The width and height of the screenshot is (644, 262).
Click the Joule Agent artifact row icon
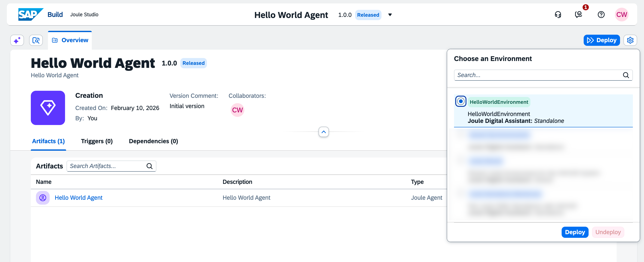point(43,198)
